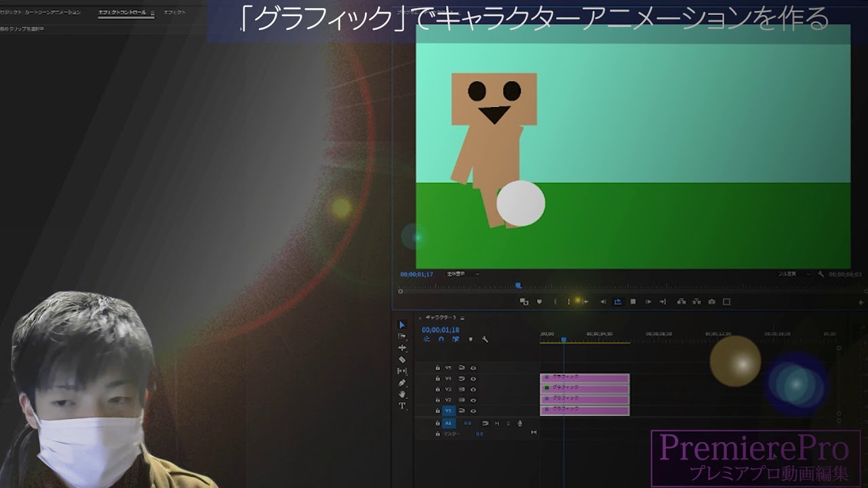Click the Go to Out button
Viewport: 868px width, 488px height.
(x=663, y=301)
